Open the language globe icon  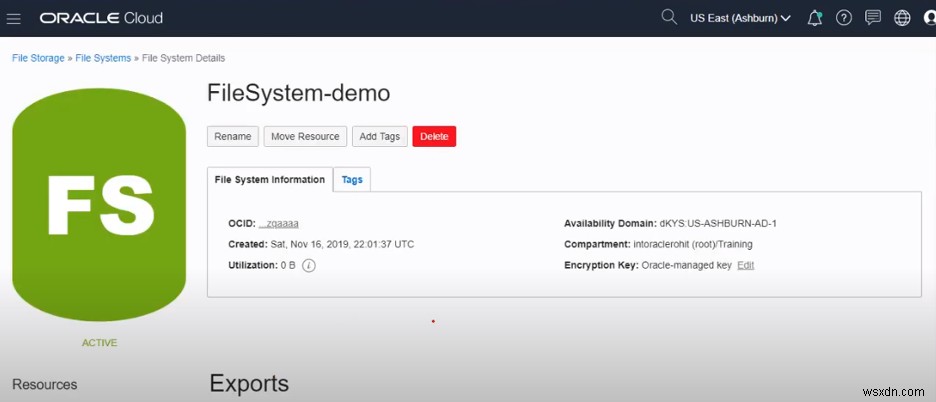click(902, 19)
